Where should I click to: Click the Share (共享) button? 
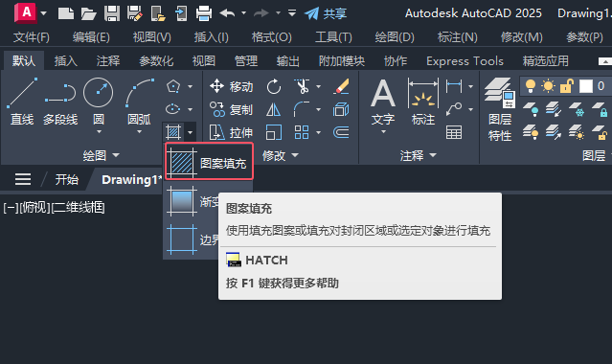click(325, 13)
